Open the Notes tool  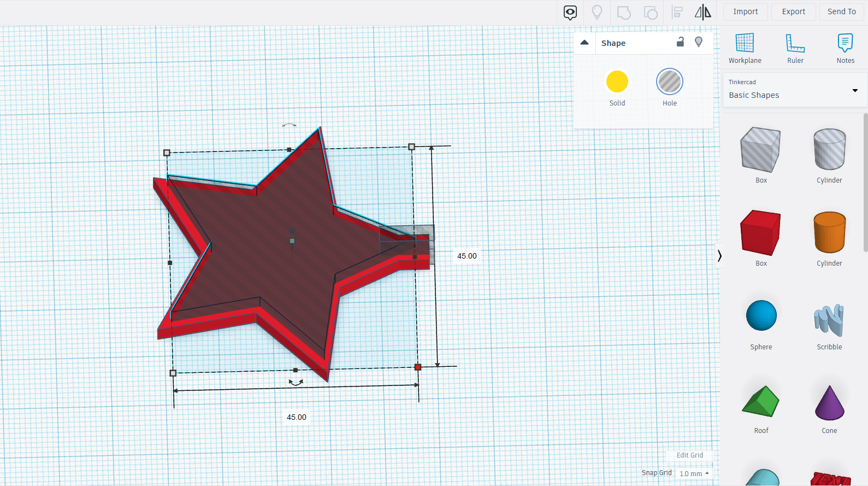[x=845, y=48]
